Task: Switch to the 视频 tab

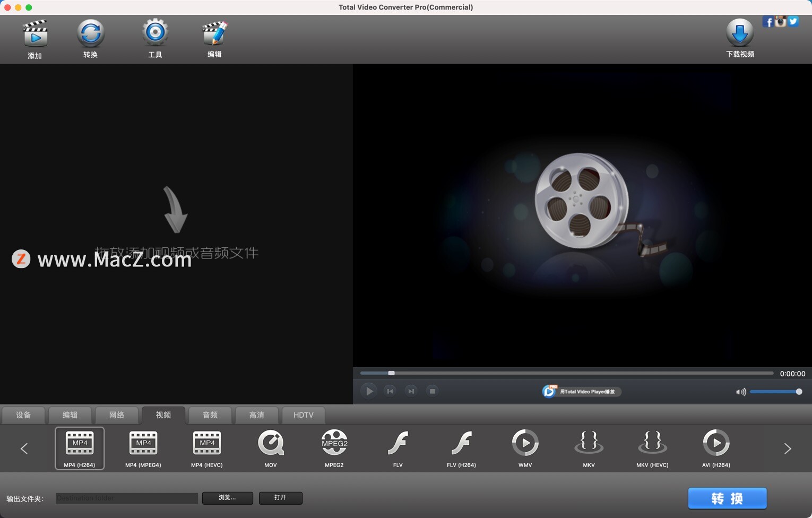Action: [x=163, y=415]
